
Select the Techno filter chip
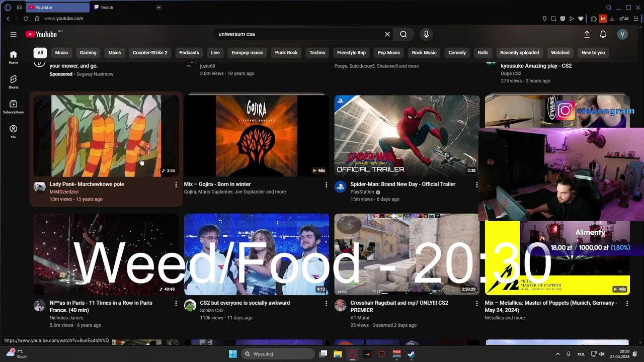(x=317, y=52)
